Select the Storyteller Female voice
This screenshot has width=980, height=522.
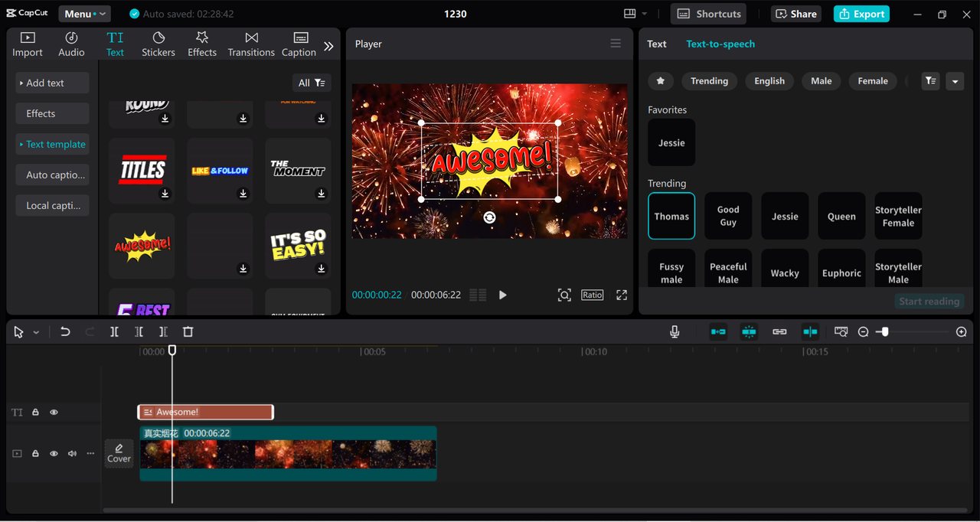(898, 216)
